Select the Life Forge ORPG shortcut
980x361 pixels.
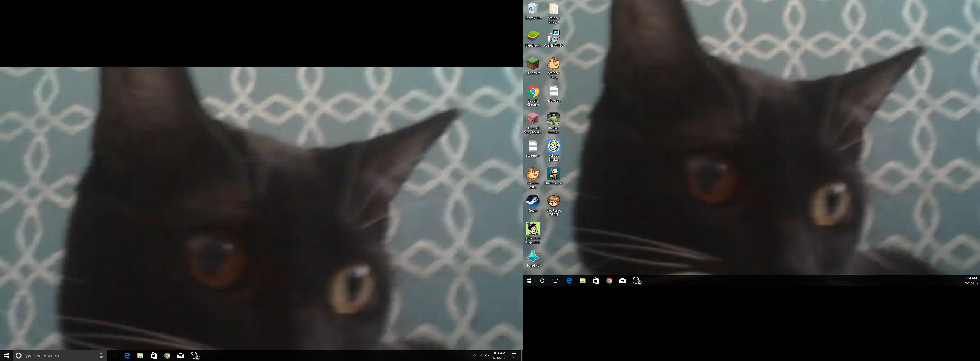click(553, 206)
